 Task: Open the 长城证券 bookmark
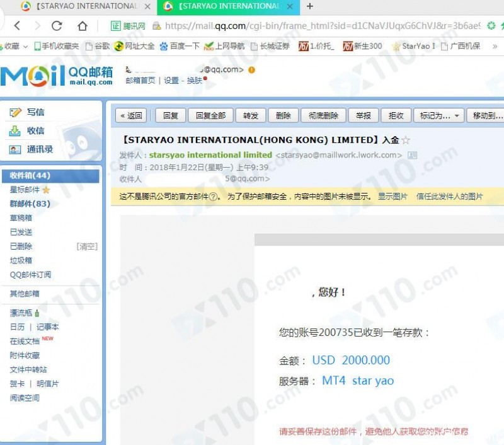(x=270, y=46)
